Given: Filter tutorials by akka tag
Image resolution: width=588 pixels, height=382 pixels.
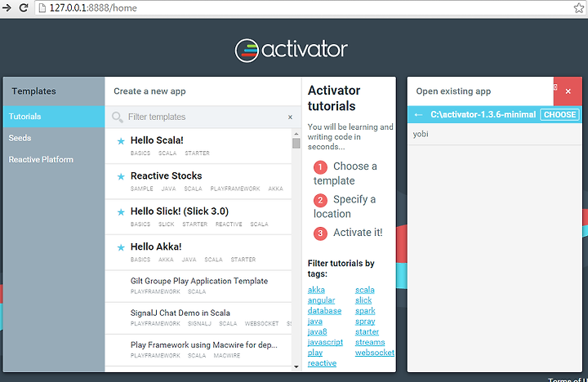Looking at the screenshot, I should pyautogui.click(x=316, y=290).
